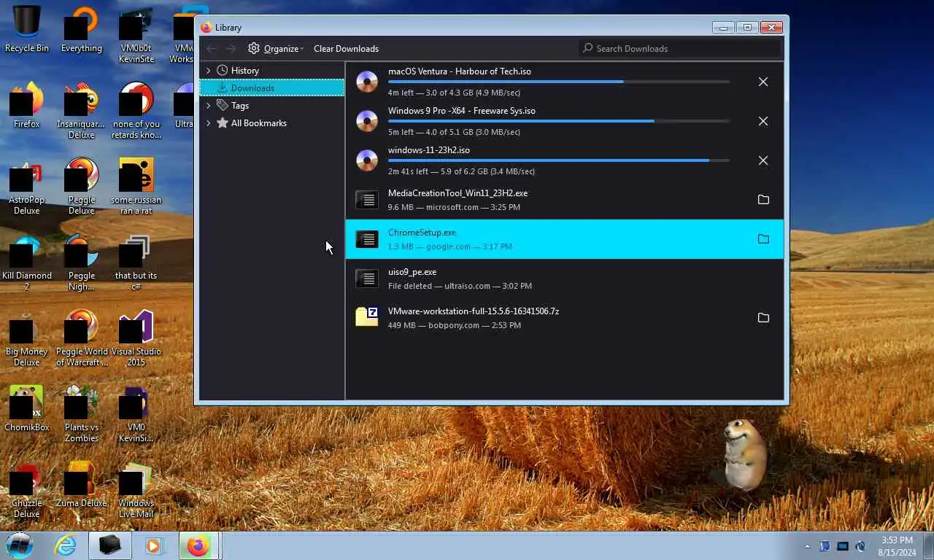This screenshot has width=934, height=560.
Task: Click the uiso9_pe.exe file icon
Action: 367,279
